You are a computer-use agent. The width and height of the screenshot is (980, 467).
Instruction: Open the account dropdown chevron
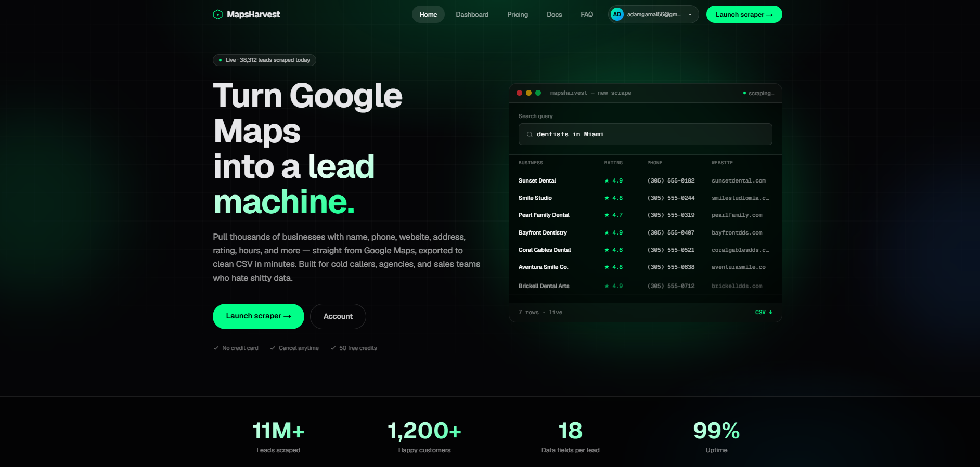(690, 15)
